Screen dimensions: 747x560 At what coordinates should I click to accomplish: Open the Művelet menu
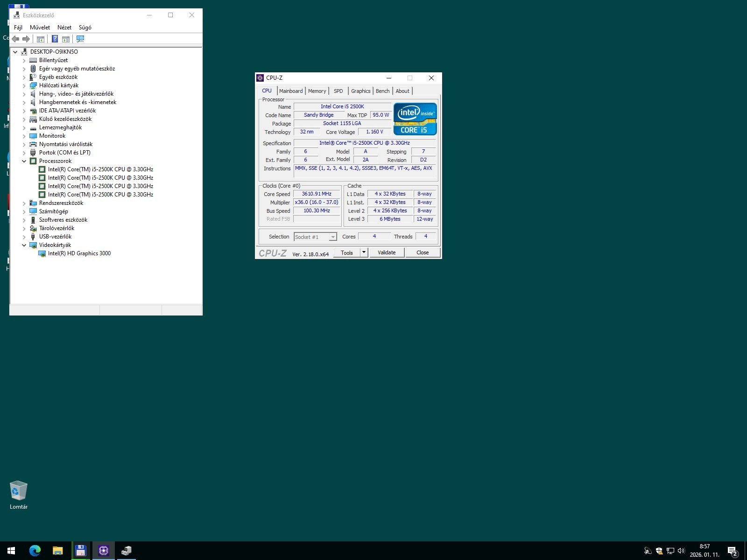pos(40,28)
